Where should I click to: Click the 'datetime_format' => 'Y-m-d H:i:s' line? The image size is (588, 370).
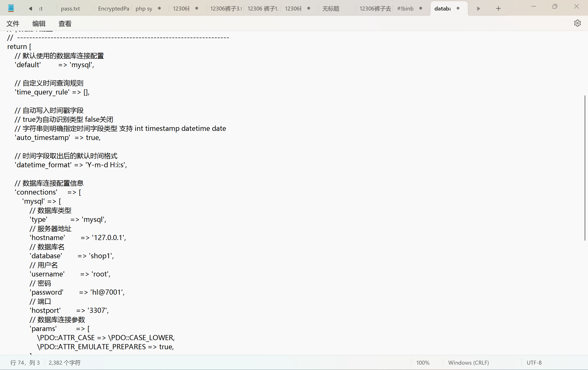click(71, 165)
